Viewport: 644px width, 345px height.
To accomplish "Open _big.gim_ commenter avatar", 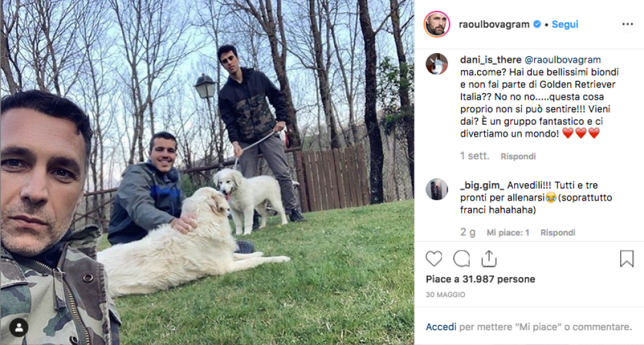I will (x=436, y=189).
